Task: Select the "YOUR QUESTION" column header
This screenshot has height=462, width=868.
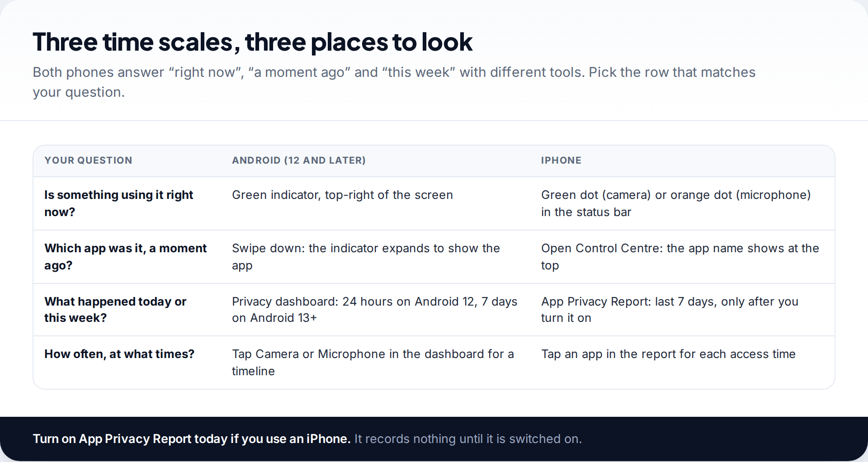Action: [x=88, y=160]
